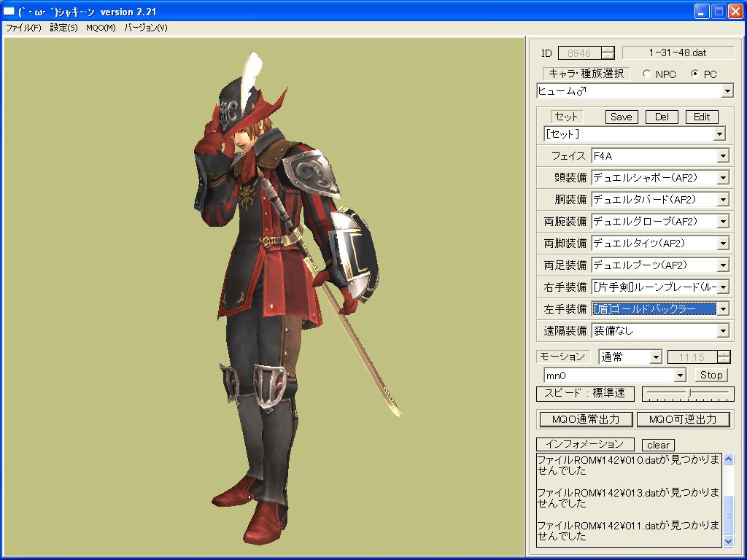Click the information log scrollbar thumb
The width and height of the screenshot is (747, 560).
pos(729,515)
